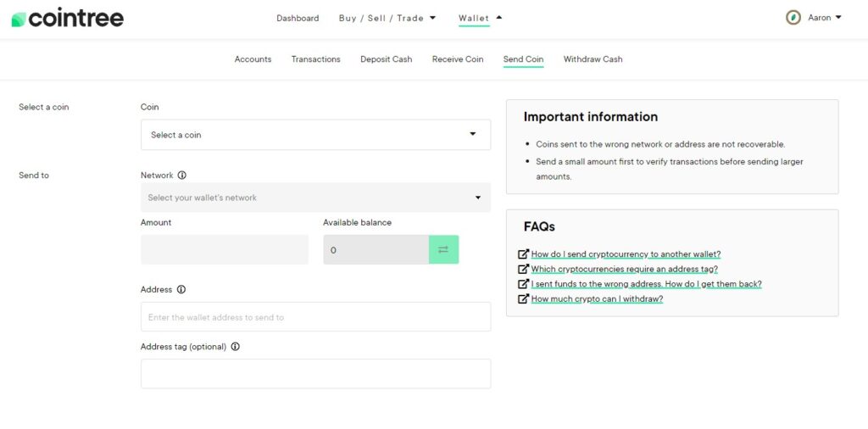Switch to the Accounts tab
This screenshot has width=868, height=429.
pyautogui.click(x=253, y=59)
